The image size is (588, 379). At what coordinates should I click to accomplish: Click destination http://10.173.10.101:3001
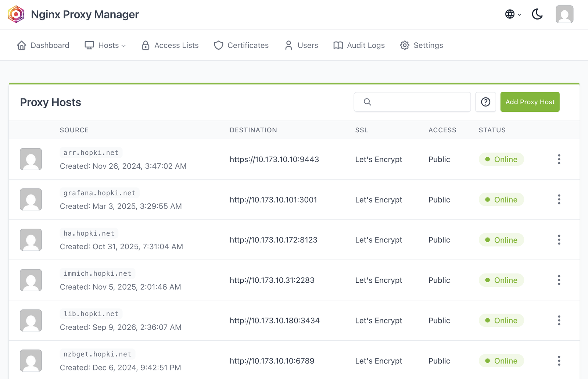[x=273, y=200]
